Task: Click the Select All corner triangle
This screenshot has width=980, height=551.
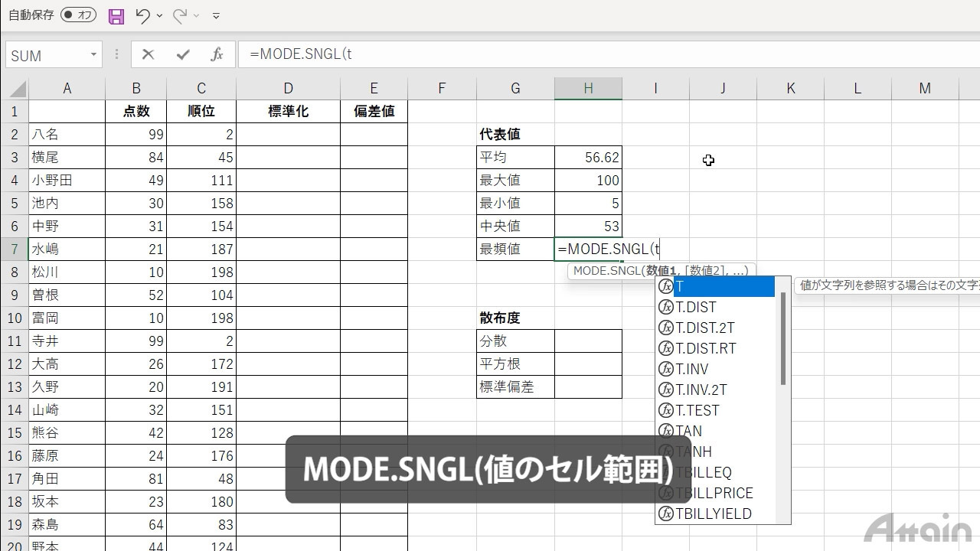Action: 15,89
